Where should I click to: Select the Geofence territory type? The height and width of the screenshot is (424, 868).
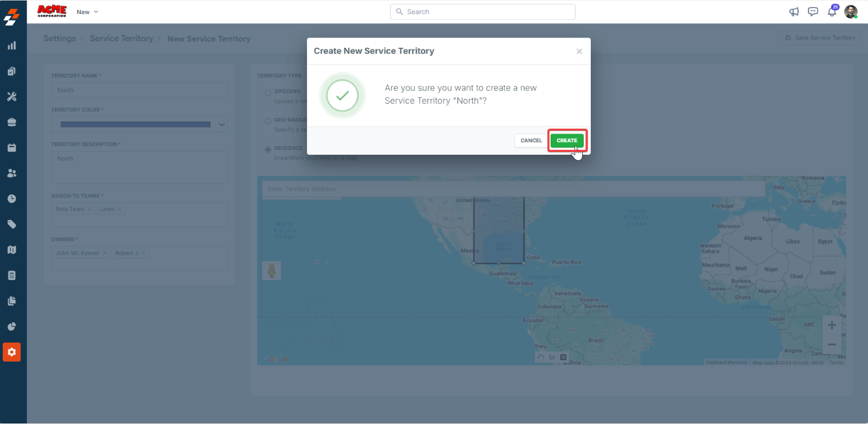268,149
